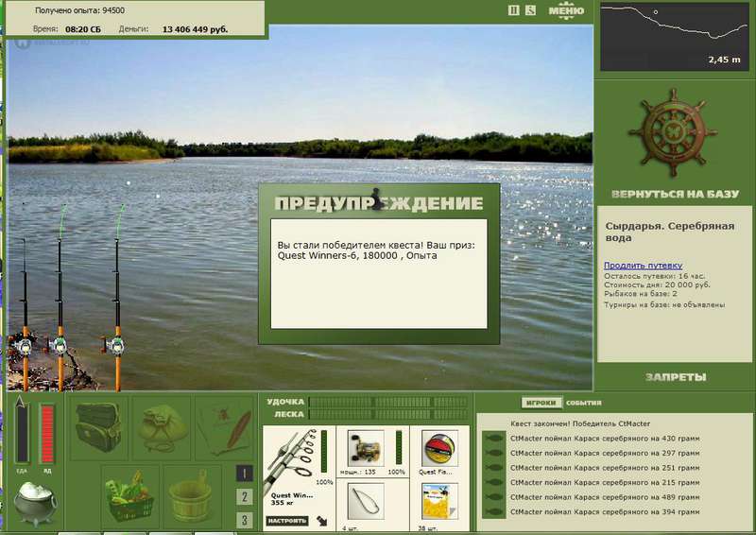Open the backpack inventory icon

[x=98, y=427]
